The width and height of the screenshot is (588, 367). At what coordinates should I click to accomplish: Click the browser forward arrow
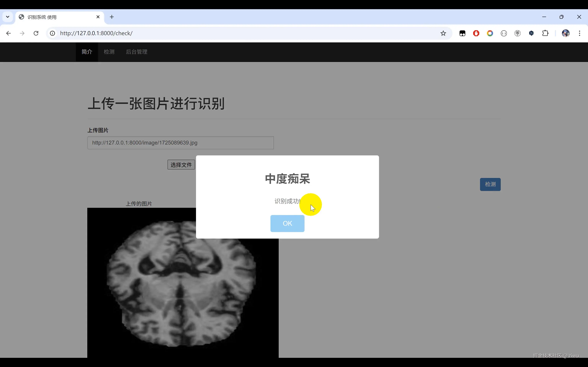[22, 33]
